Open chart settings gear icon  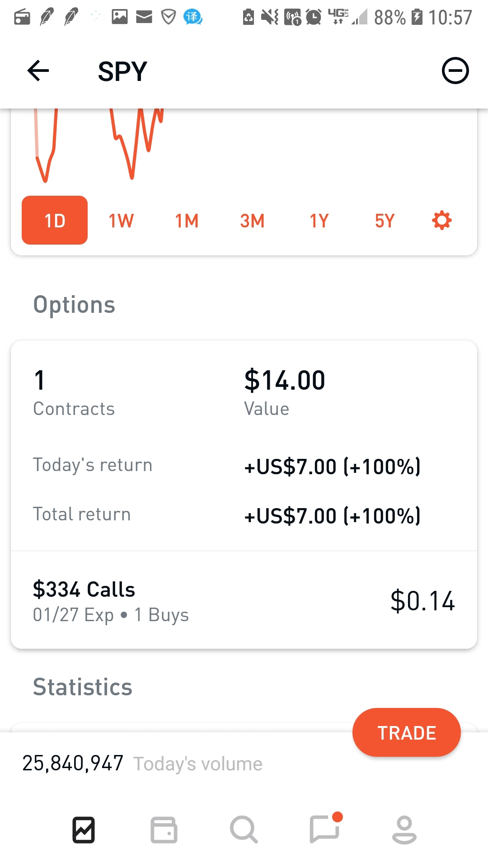coord(441,221)
